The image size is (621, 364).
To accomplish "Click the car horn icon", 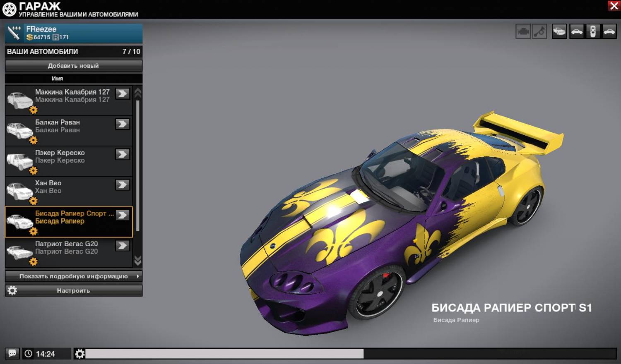I will click(539, 31).
